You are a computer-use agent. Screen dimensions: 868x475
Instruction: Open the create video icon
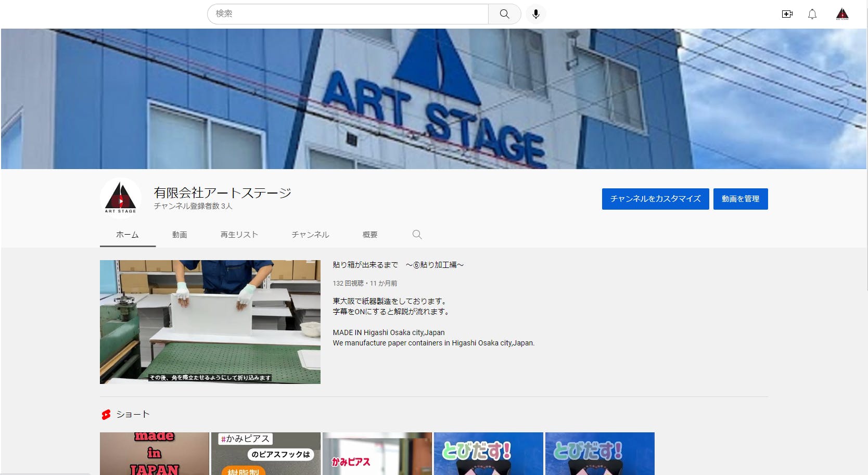787,14
